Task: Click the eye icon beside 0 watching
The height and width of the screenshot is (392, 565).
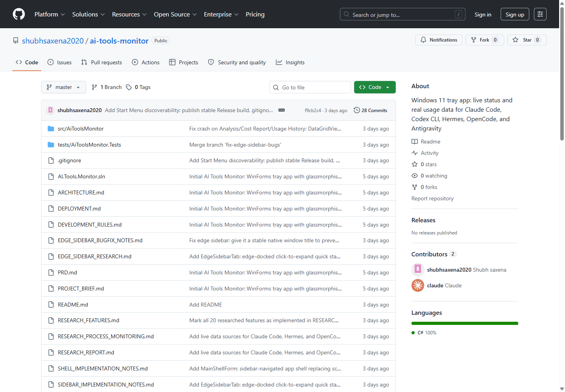Action: [x=415, y=176]
